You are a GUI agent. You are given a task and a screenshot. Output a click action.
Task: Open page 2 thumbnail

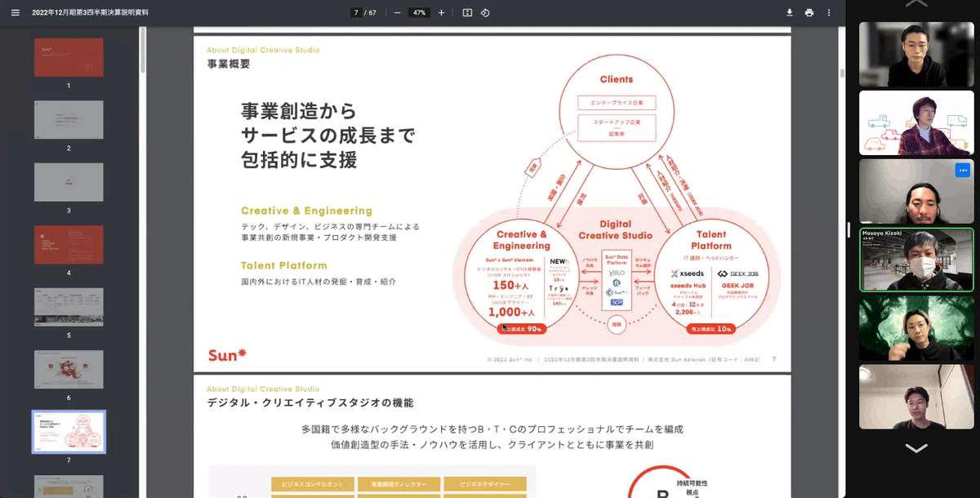click(x=69, y=120)
